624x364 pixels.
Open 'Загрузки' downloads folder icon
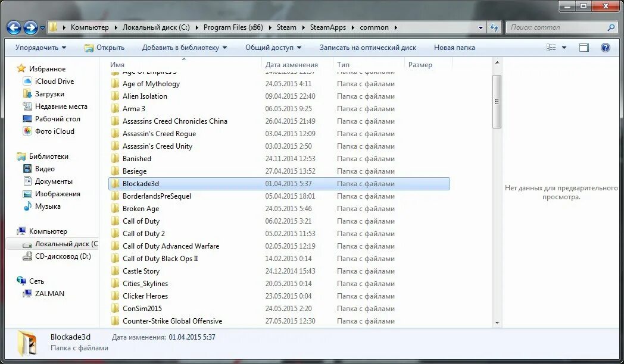[27, 94]
